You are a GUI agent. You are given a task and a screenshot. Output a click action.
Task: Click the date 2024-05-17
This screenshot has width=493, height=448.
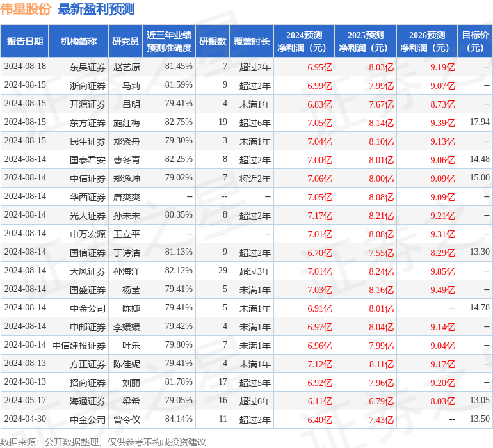25,400
